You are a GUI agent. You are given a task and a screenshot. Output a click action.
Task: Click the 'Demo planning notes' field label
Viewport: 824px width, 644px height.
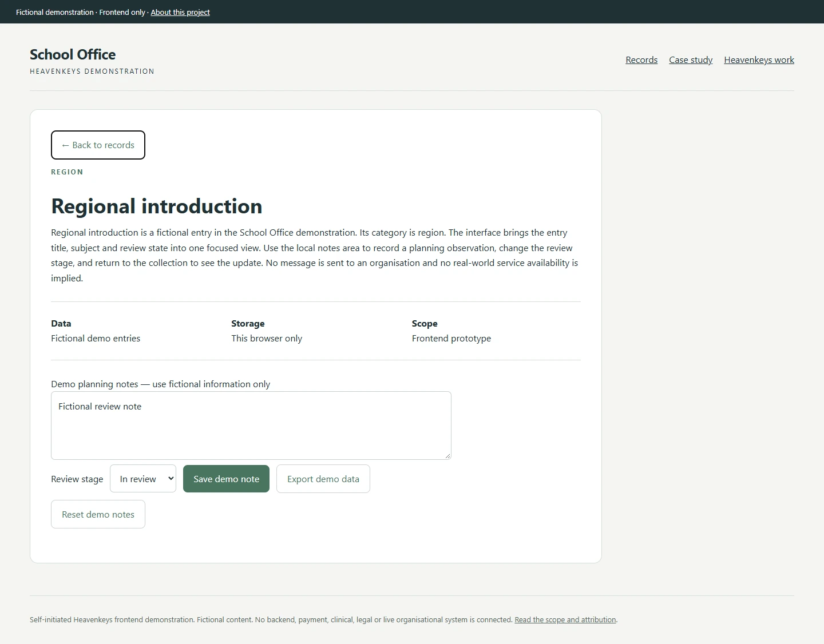[x=160, y=384]
